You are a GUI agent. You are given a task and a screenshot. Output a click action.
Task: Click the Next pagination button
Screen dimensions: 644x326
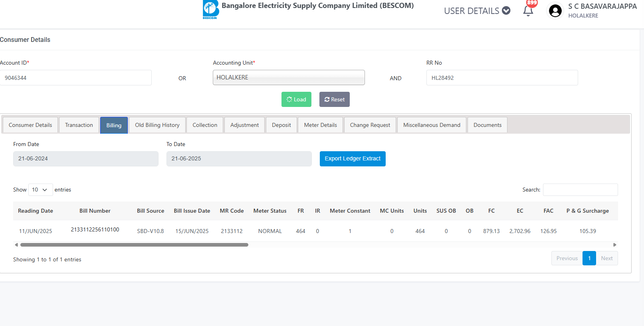[607, 258]
